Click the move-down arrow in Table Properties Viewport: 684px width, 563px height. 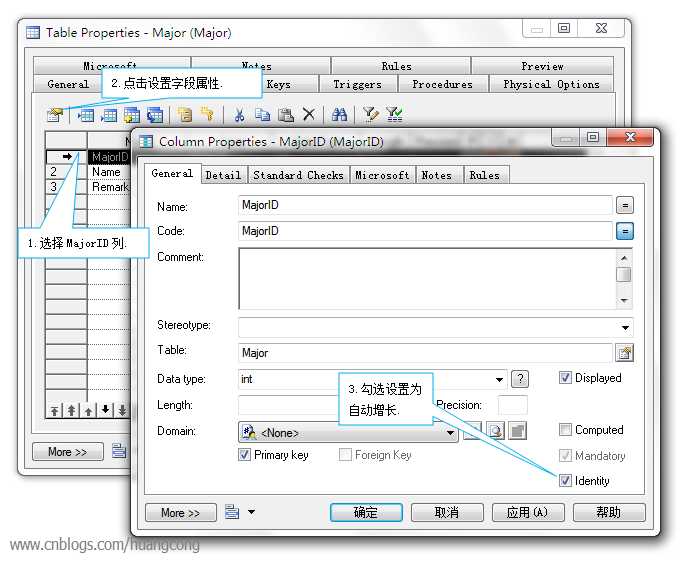pos(106,410)
